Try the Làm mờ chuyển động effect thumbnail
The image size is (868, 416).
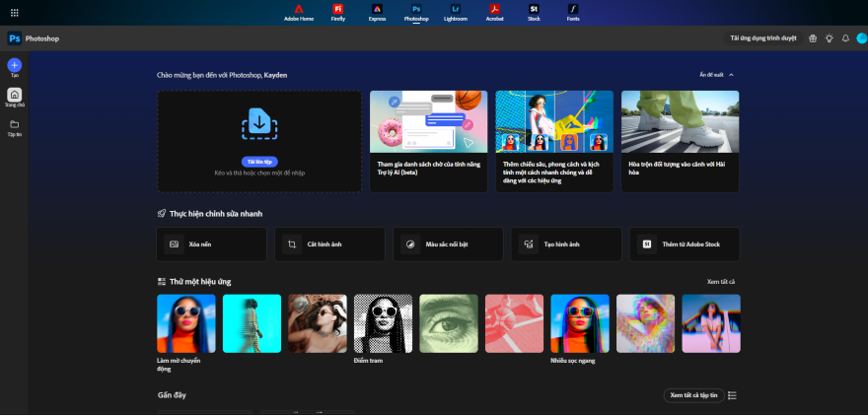click(x=186, y=323)
